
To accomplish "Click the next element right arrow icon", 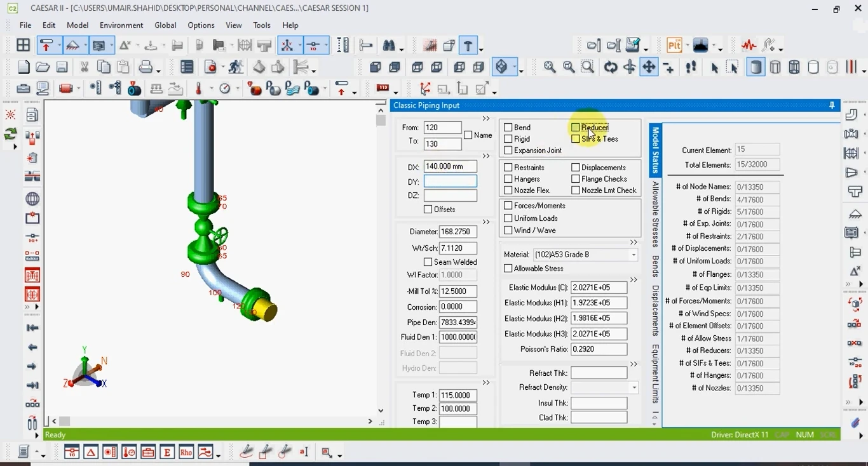I will [x=32, y=366].
